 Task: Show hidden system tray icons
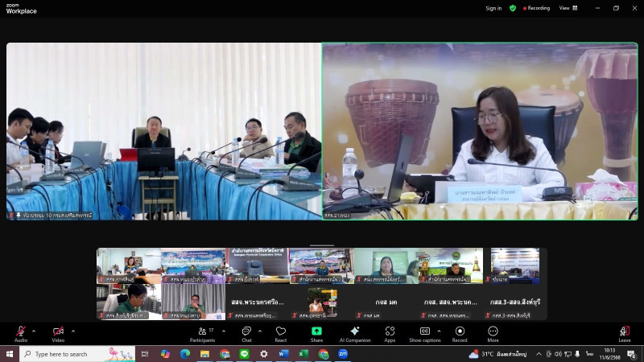pyautogui.click(x=539, y=354)
